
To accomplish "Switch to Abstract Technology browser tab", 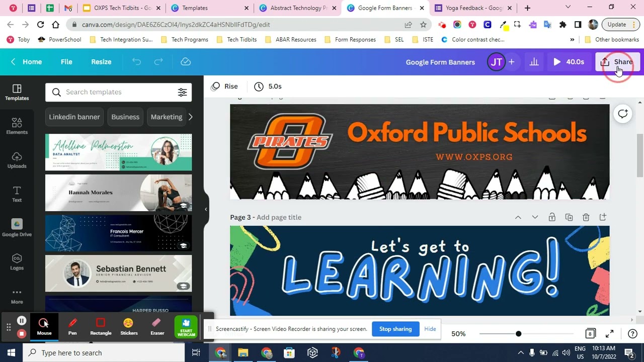I will (x=298, y=8).
